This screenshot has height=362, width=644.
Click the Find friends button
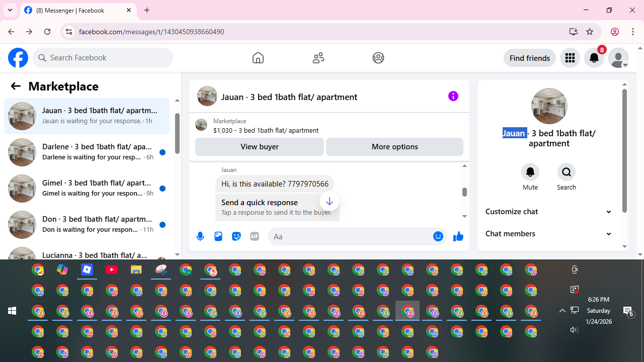530,58
